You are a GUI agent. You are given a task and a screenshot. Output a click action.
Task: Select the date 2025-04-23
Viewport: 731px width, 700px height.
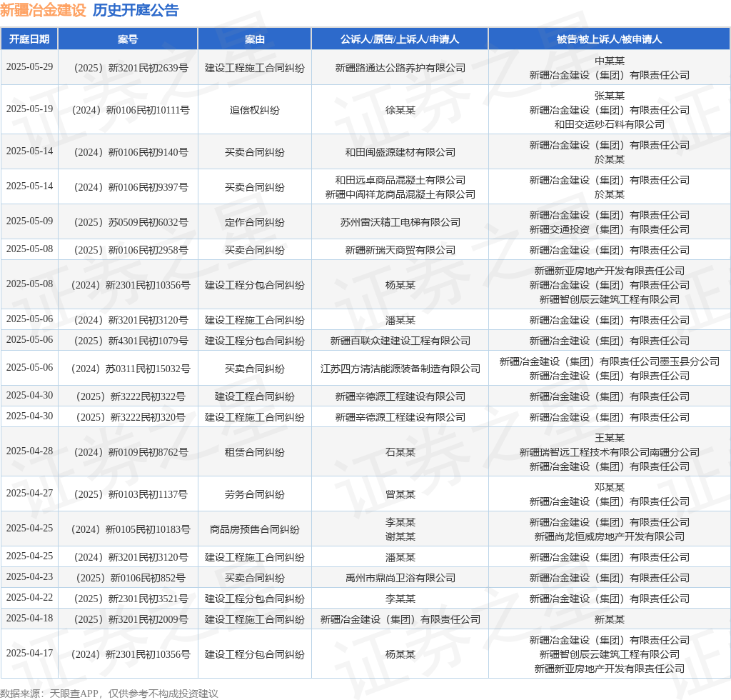pyautogui.click(x=29, y=576)
